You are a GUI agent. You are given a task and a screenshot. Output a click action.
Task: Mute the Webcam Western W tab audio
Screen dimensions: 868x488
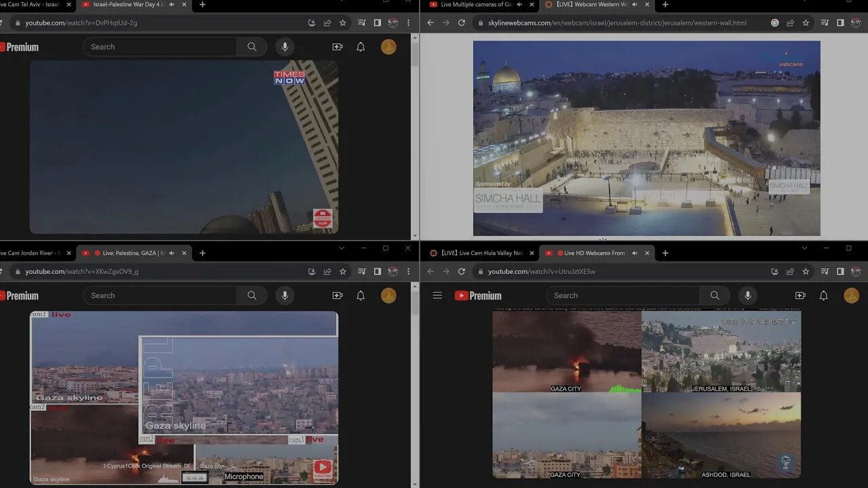click(x=635, y=5)
